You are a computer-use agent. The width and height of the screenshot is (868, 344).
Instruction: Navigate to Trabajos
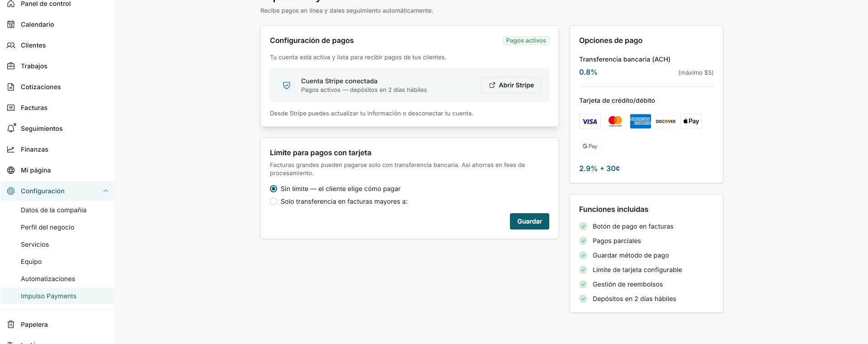(57, 66)
